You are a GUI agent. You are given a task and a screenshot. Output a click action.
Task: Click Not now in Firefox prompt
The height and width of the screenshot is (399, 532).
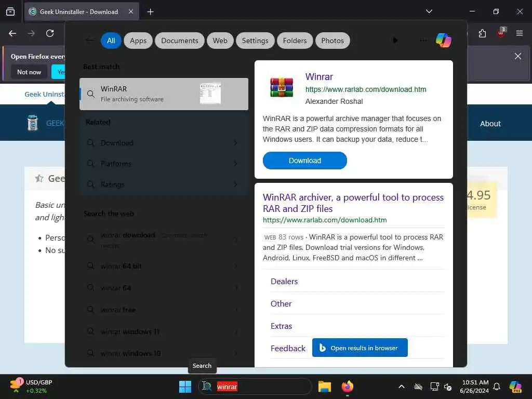tap(29, 72)
